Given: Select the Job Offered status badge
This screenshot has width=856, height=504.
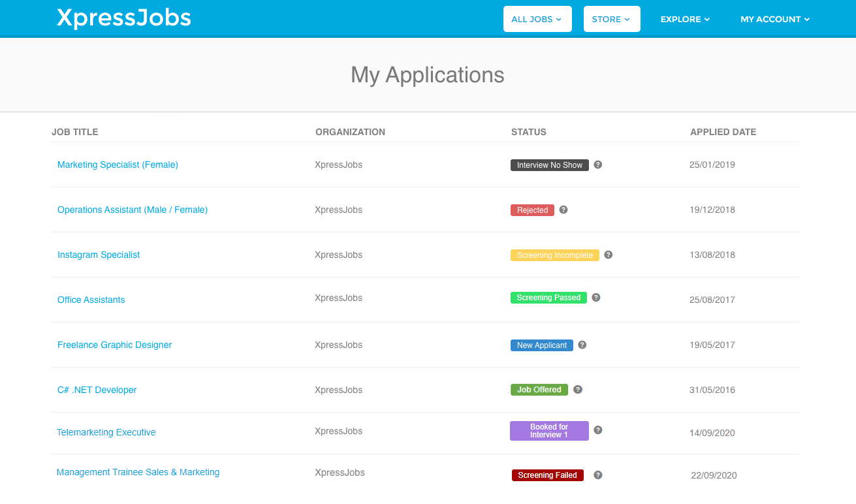Looking at the screenshot, I should click(539, 390).
